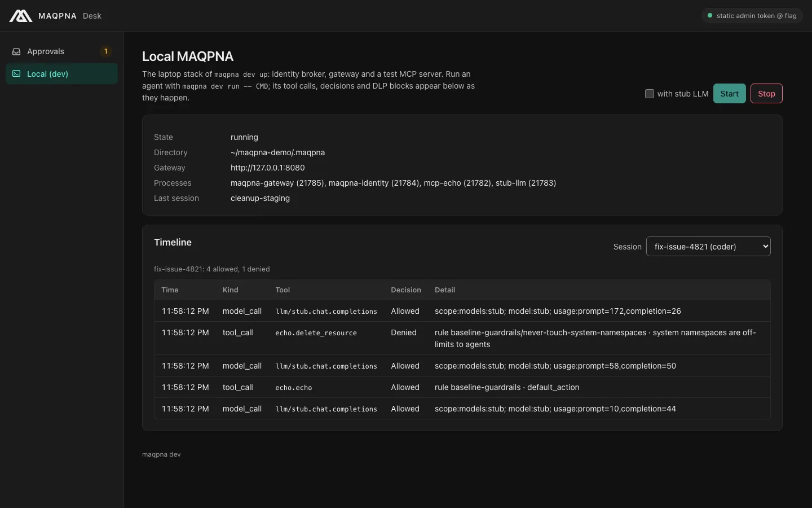Click detail text 'rule baseline-guardrails · default_action'
Viewport: 812px width, 508px height.
tap(507, 387)
